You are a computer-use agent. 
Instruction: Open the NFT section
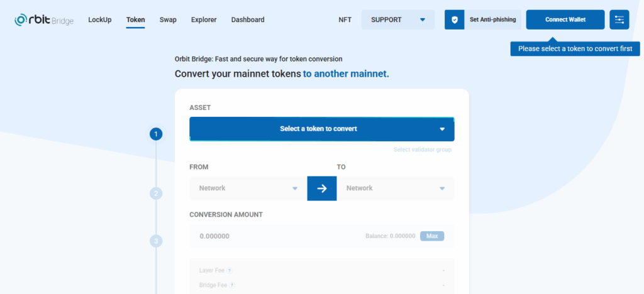[345, 19]
